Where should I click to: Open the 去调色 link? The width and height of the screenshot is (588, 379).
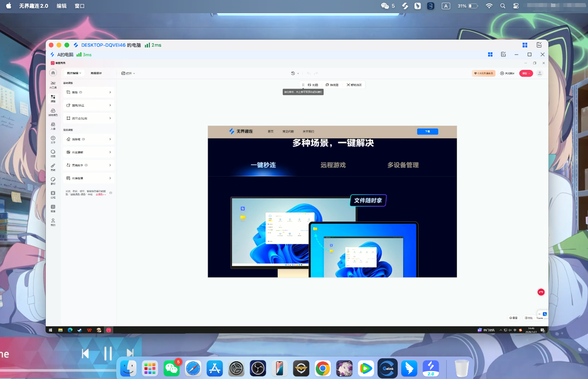point(100,195)
